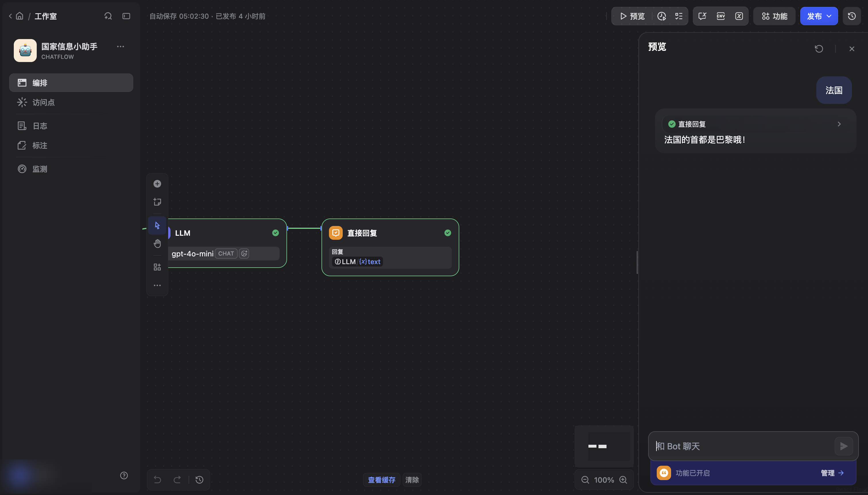Open the 100% zoom level menu
Screen dimensions: 868x495
click(604, 480)
